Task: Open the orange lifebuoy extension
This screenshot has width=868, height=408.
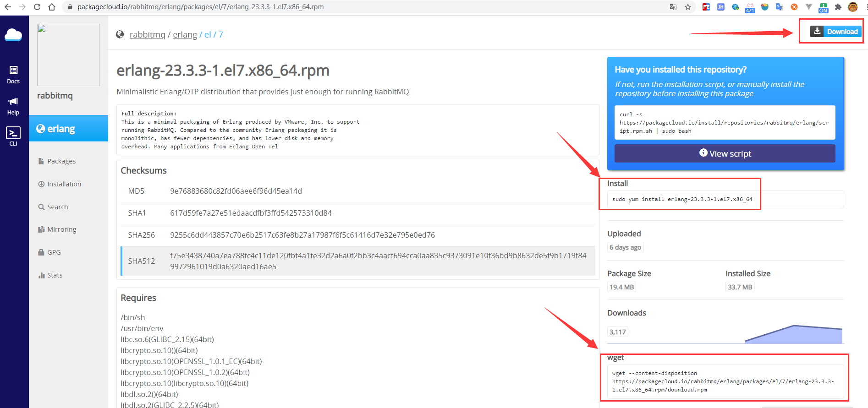Action: (794, 7)
